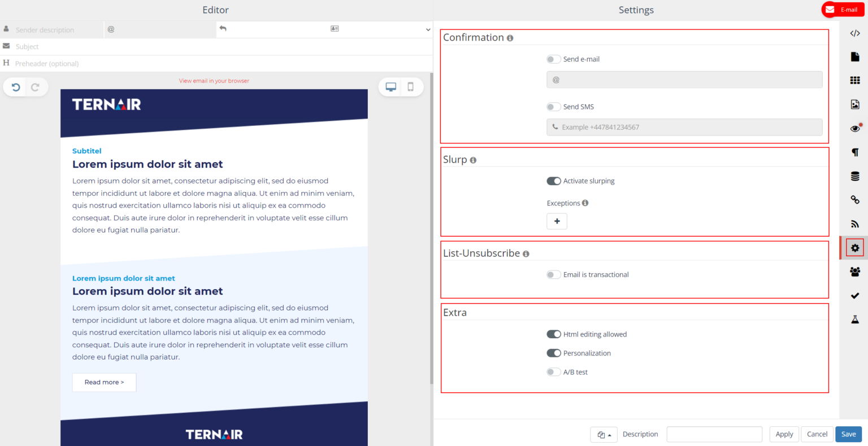Open the database stack icon in sidebar
Image resolution: width=868 pixels, height=446 pixels.
855,176
